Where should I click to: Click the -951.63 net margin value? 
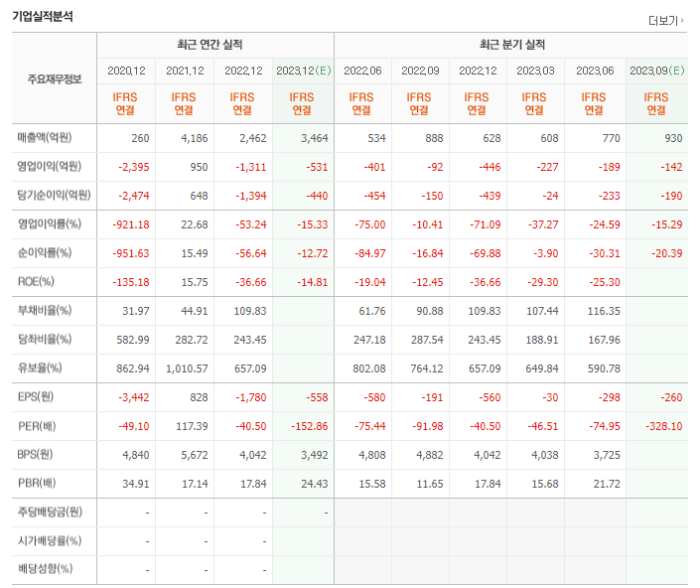[x=131, y=253]
